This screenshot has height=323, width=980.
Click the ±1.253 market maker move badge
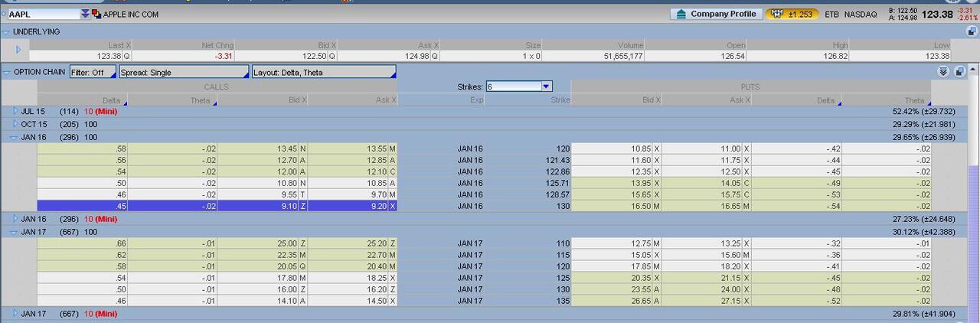(x=792, y=14)
